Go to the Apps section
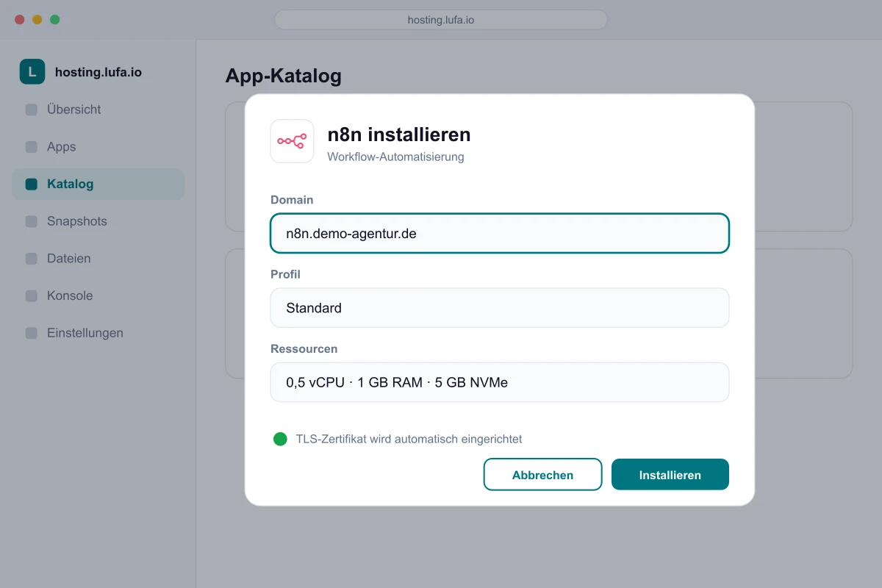This screenshot has height=588, width=882. 98,147
